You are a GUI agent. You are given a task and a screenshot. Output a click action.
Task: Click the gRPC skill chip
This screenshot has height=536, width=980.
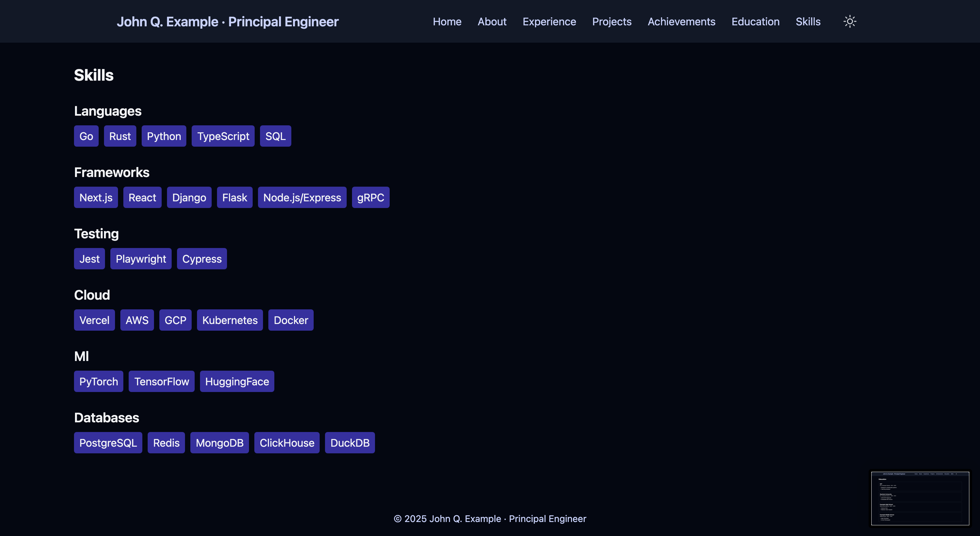[x=370, y=197]
